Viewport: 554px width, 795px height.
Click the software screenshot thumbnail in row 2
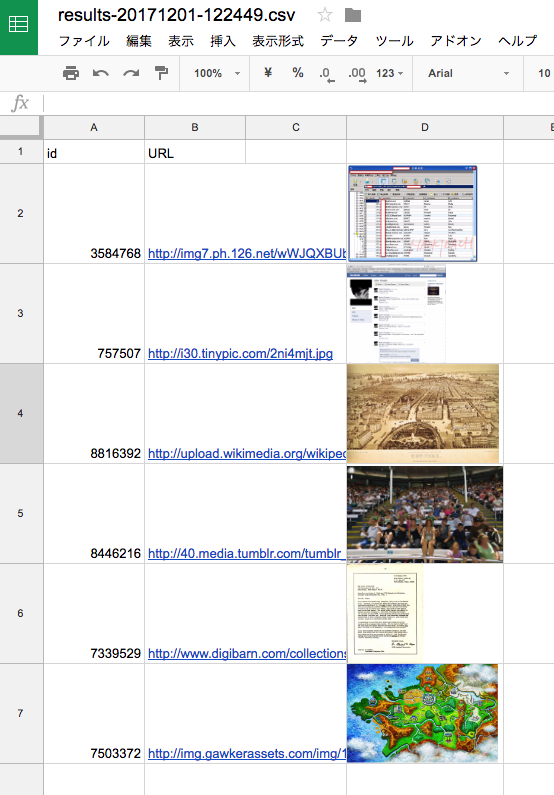point(413,213)
